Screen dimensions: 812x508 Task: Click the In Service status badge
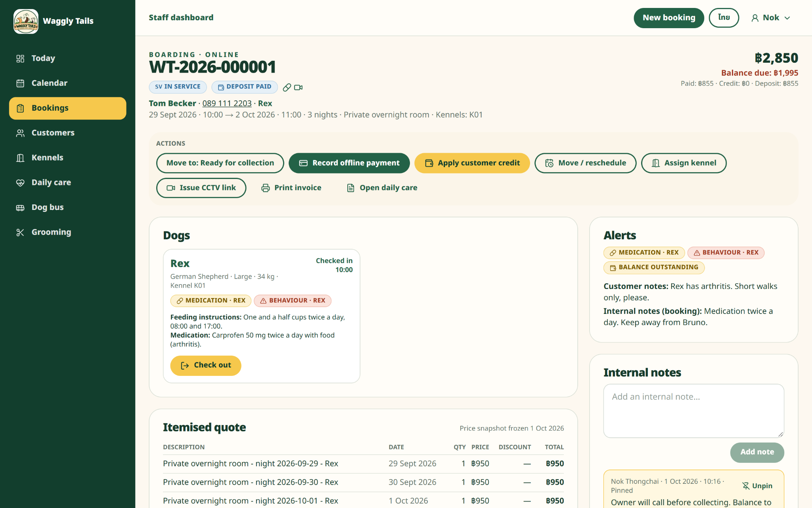178,87
